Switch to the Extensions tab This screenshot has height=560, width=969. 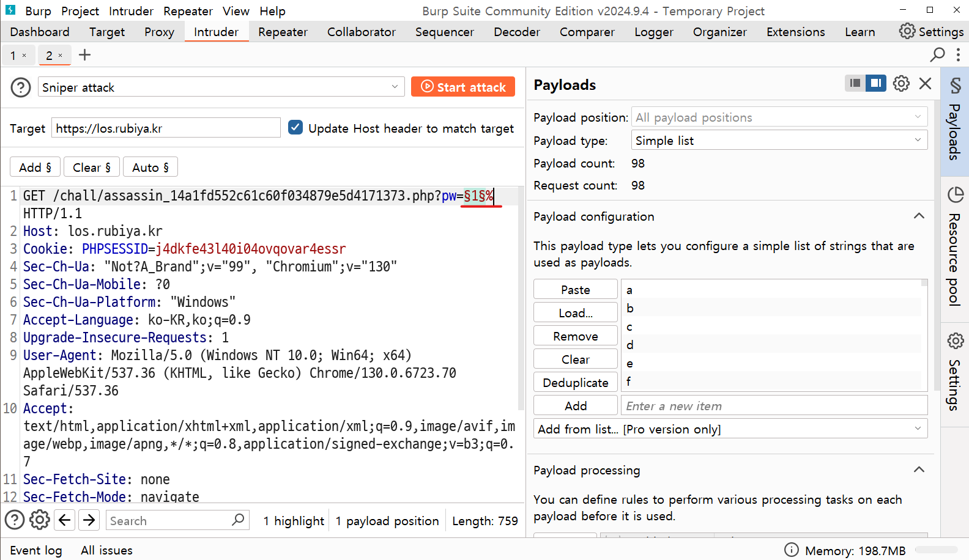(796, 32)
